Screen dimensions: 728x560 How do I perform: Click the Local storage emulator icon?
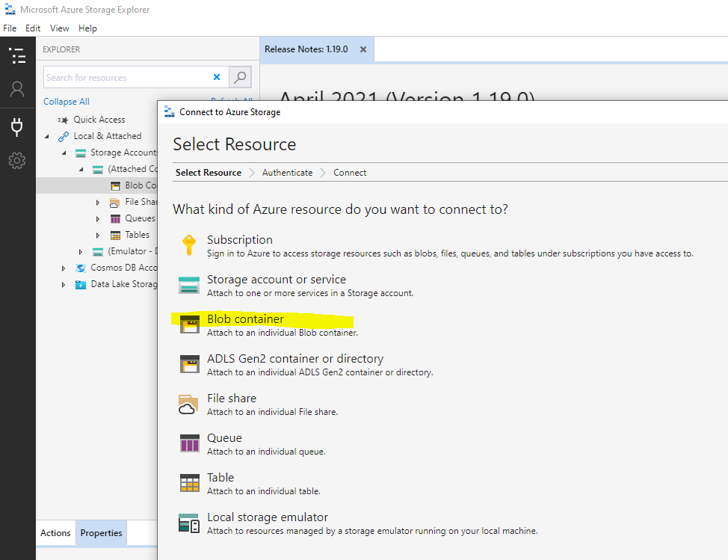[189, 523]
